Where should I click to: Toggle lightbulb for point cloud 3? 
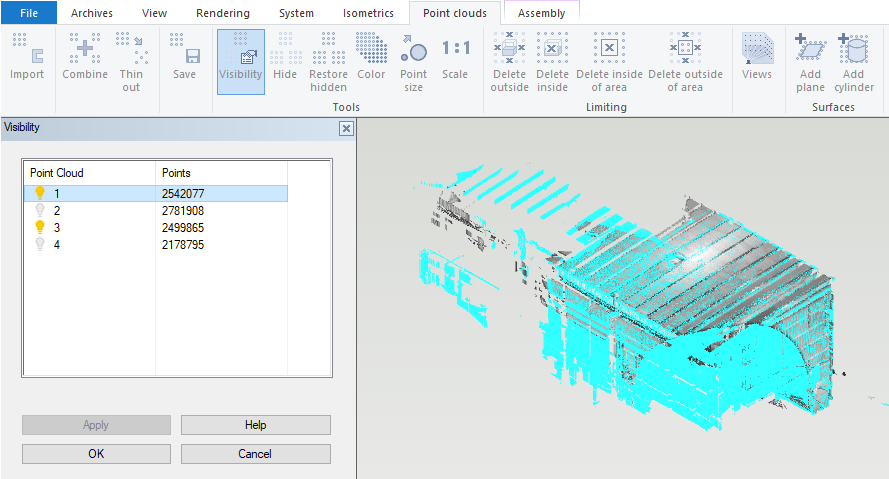40,227
